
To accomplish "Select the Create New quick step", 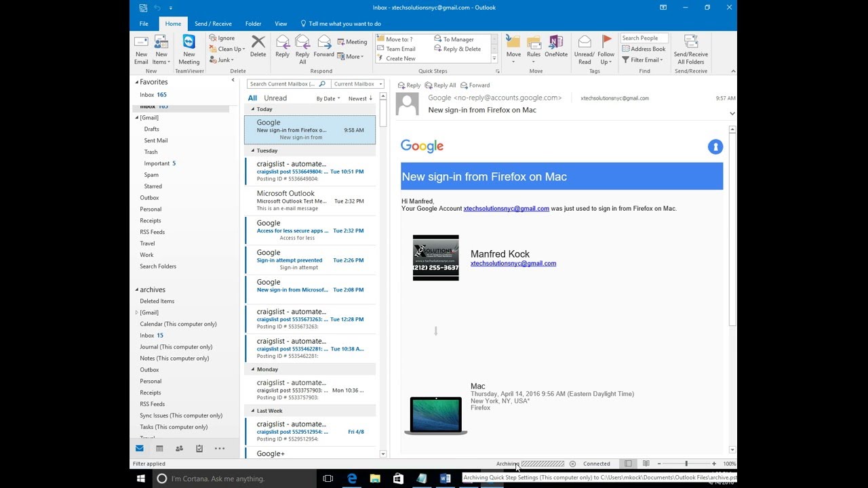I will pyautogui.click(x=396, y=58).
